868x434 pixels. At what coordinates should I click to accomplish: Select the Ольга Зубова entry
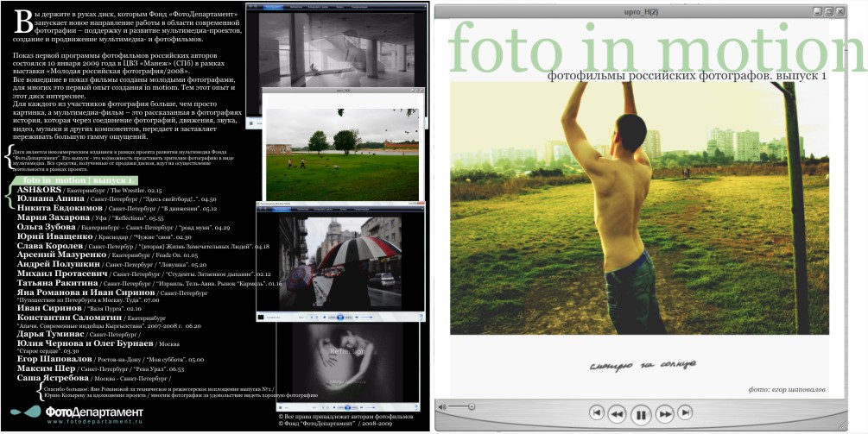124,227
